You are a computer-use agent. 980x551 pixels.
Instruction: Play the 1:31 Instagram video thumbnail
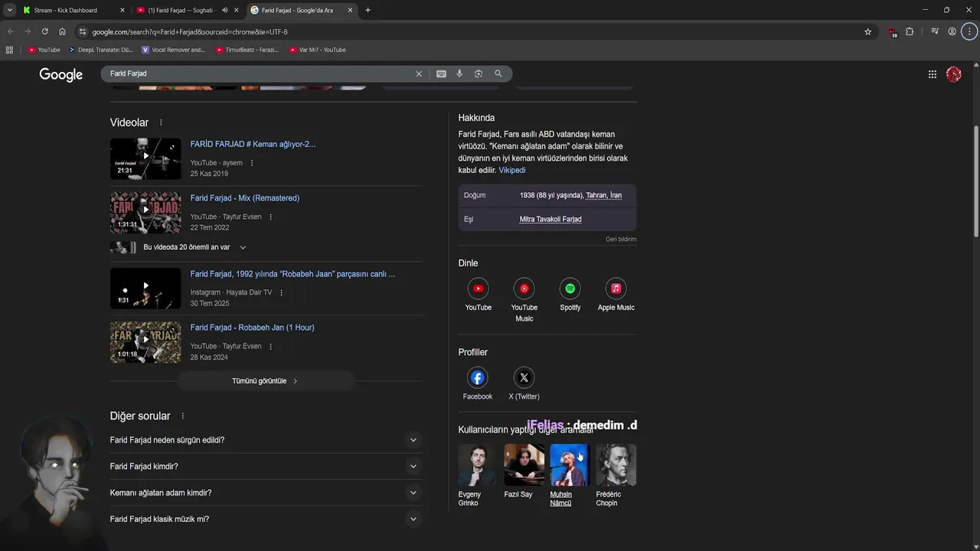pos(145,289)
